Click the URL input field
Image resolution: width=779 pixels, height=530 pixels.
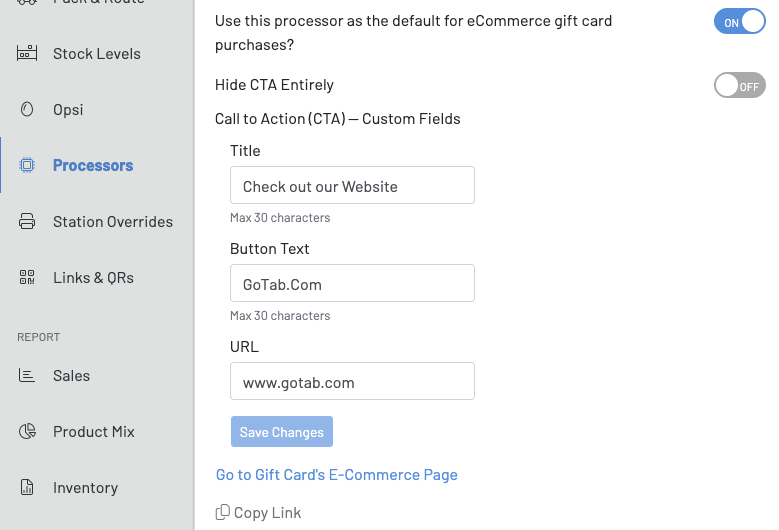tap(352, 382)
